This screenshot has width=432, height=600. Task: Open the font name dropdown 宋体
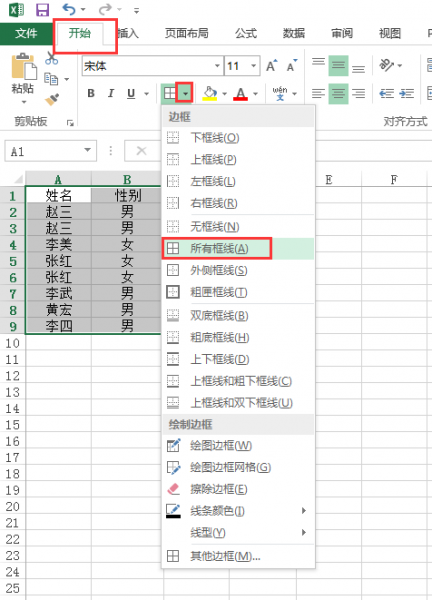(x=217, y=66)
